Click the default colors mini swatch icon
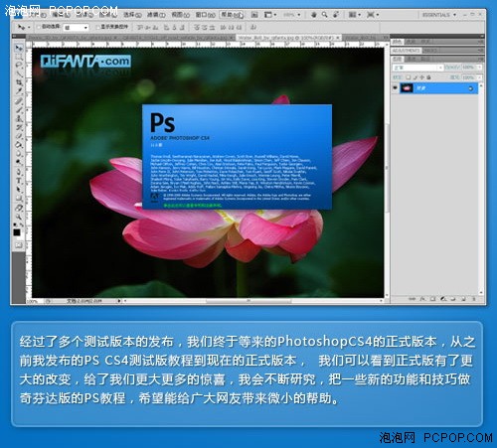The width and height of the screenshot is (497, 448). tap(15, 224)
